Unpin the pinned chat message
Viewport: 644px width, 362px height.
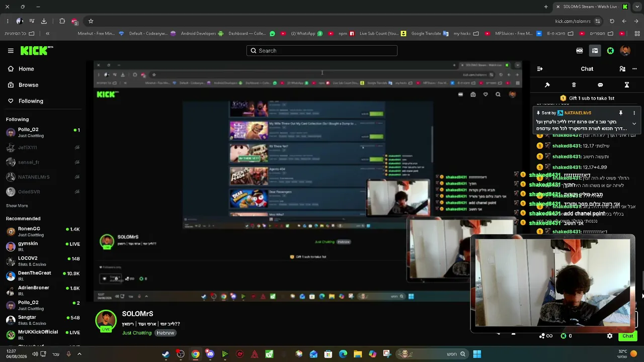click(x=621, y=113)
